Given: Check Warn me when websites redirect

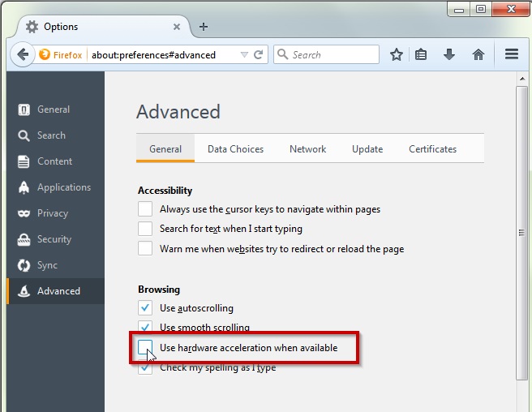Looking at the screenshot, I should click(x=145, y=249).
